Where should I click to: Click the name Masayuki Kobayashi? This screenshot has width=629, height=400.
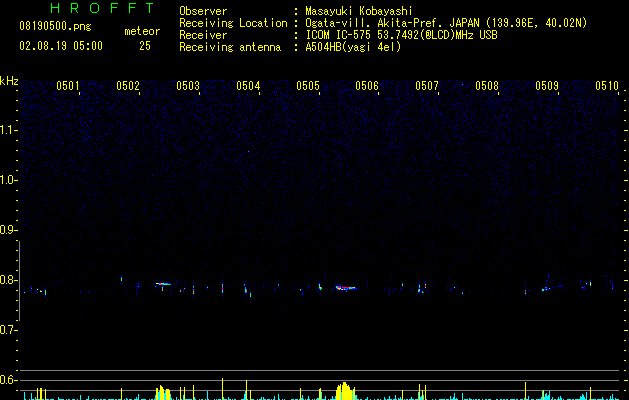pyautogui.click(x=359, y=11)
